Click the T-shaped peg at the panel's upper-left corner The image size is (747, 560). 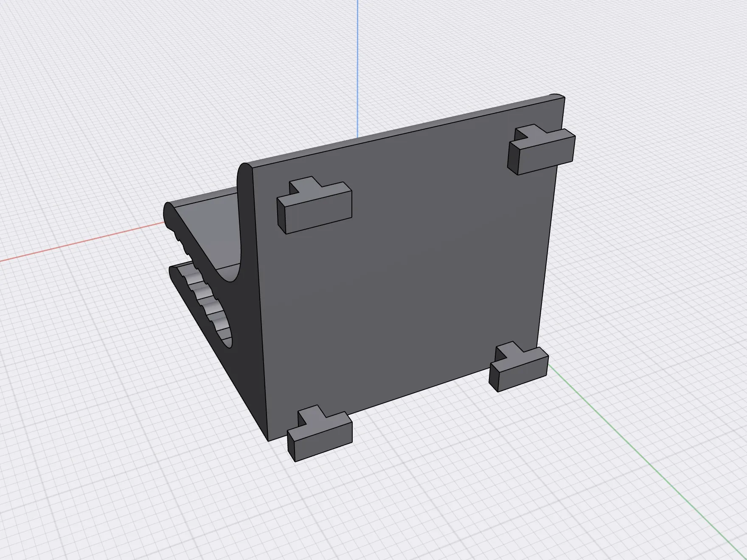coord(315,205)
